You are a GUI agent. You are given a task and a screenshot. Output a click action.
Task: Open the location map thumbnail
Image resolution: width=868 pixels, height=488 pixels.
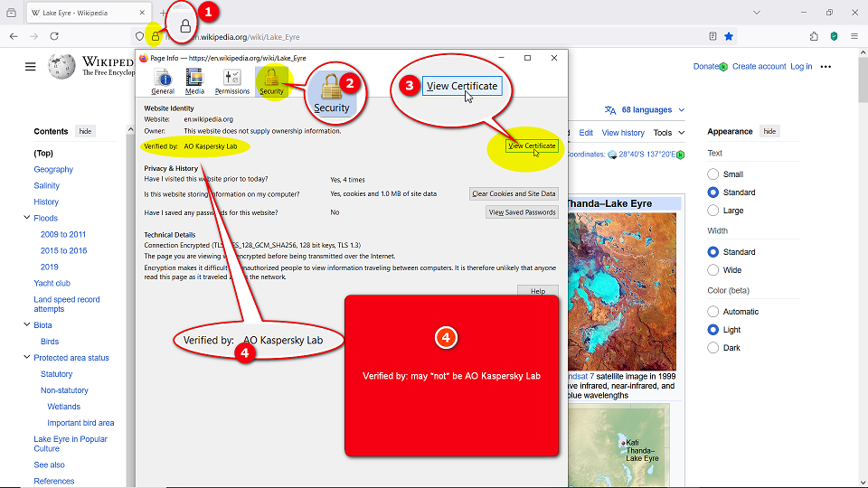coord(618,446)
